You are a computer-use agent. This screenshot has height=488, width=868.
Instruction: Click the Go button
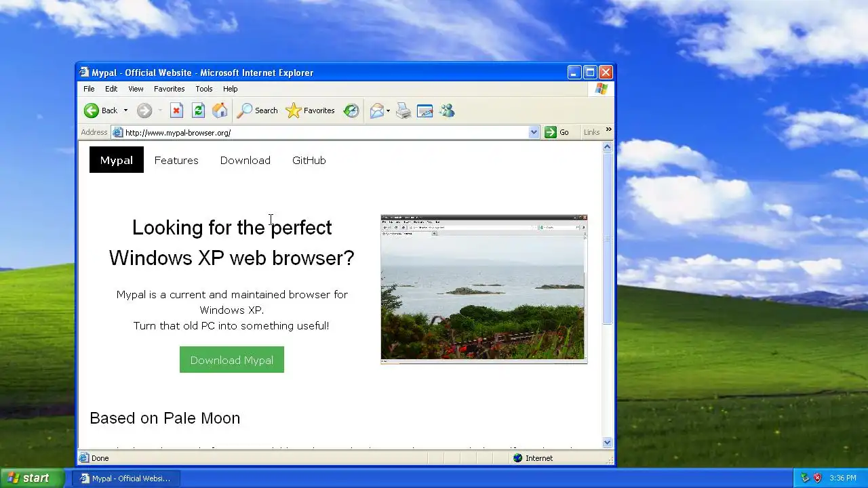pos(557,132)
